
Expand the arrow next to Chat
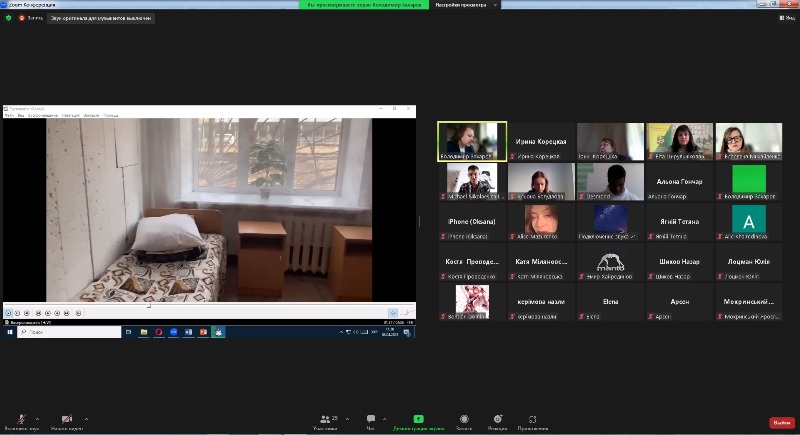[385, 419]
